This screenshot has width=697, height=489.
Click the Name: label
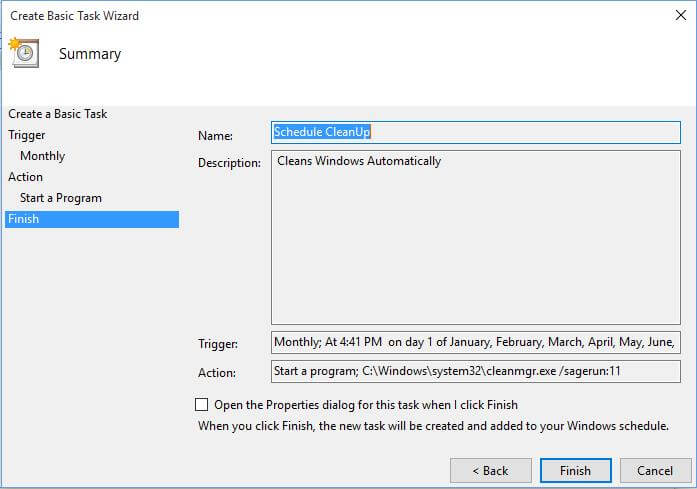point(216,136)
